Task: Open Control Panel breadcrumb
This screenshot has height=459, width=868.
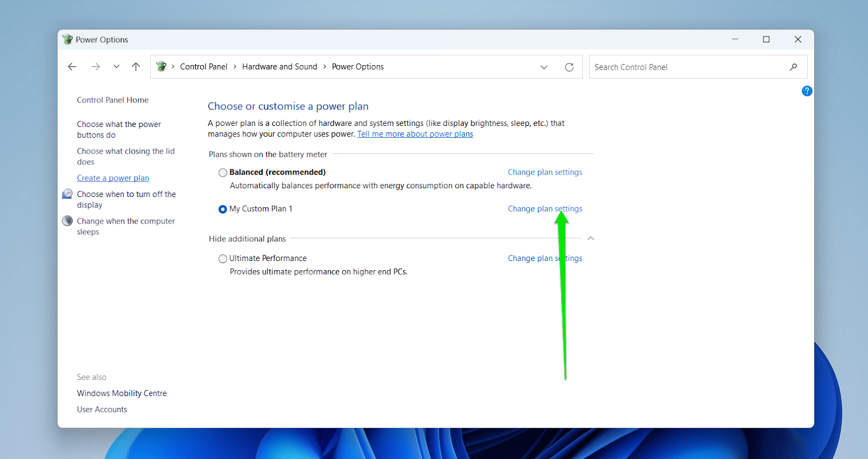Action: 203,67
